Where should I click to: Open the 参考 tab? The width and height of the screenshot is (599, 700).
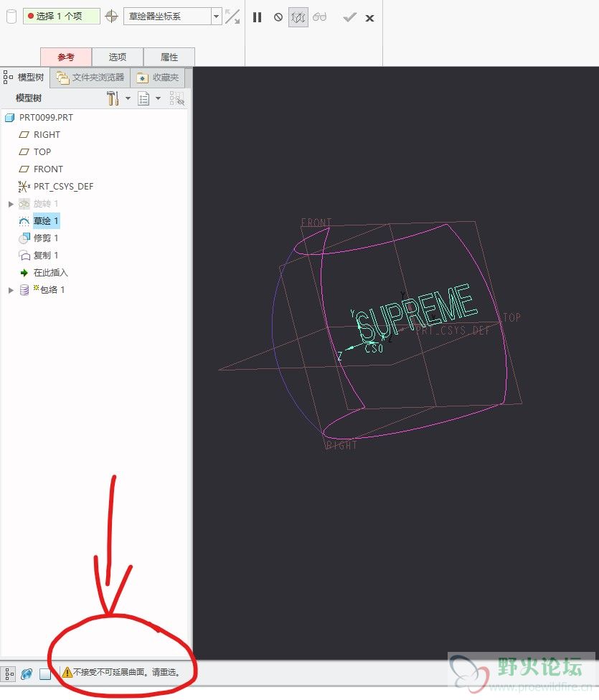pyautogui.click(x=66, y=57)
